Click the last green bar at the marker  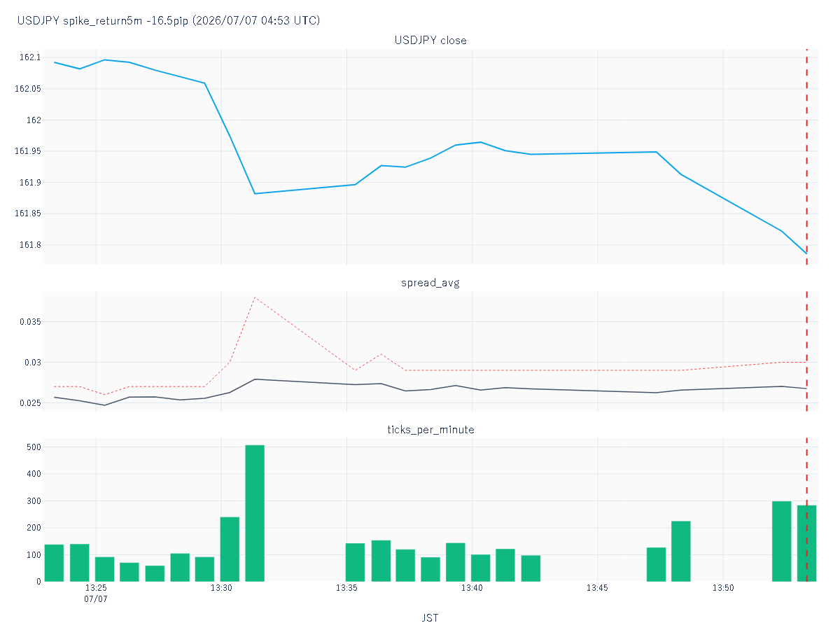pos(806,543)
